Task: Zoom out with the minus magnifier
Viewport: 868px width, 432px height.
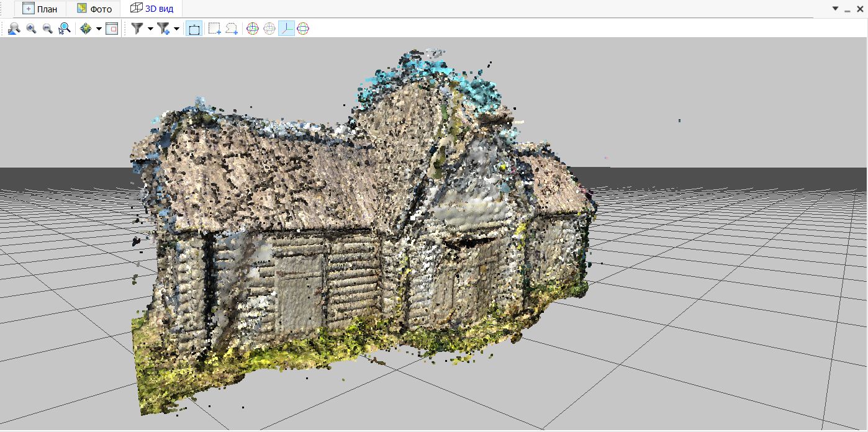Action: (x=47, y=29)
